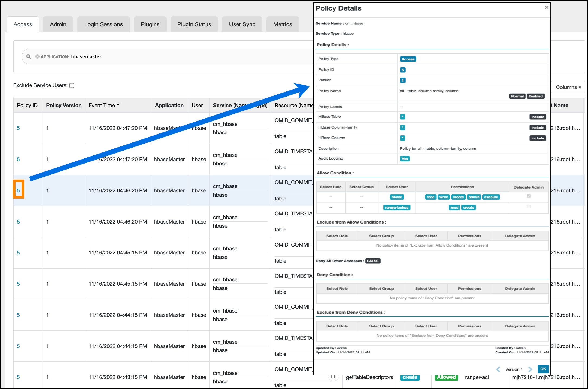Go to next policy version arrow
588x389 pixels.
530,369
